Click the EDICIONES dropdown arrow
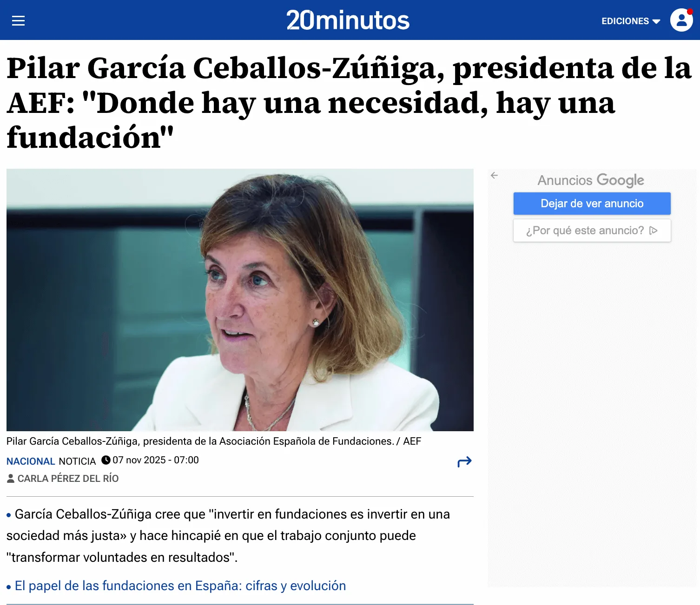 coord(656,21)
